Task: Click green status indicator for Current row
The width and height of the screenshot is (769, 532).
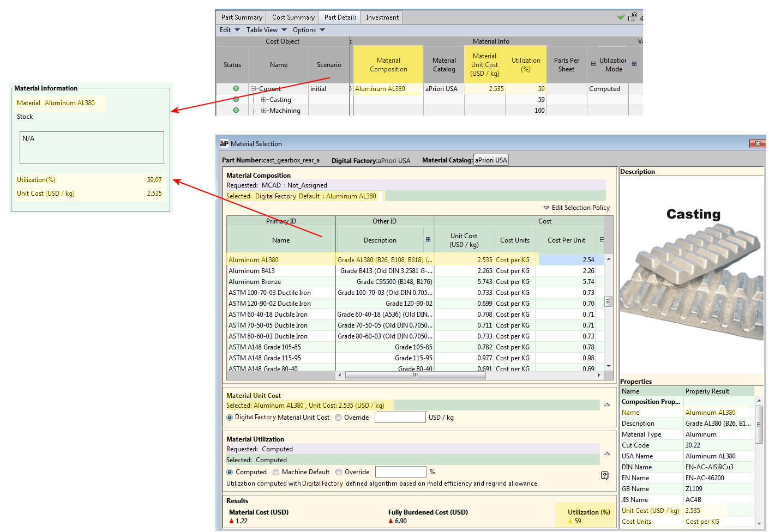Action: tap(236, 88)
